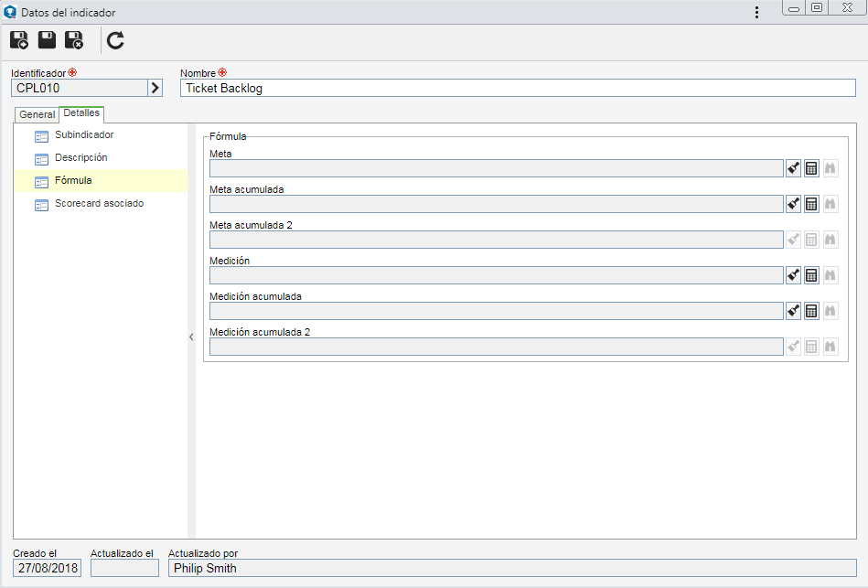This screenshot has height=588, width=868.
Task: Switch to the General tab
Action: (x=38, y=114)
